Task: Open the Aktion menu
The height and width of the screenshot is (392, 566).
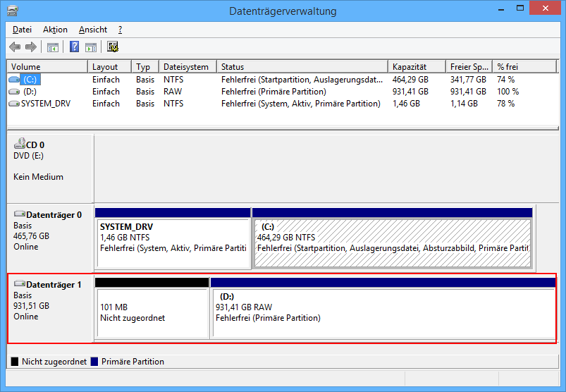Action: pyautogui.click(x=55, y=30)
